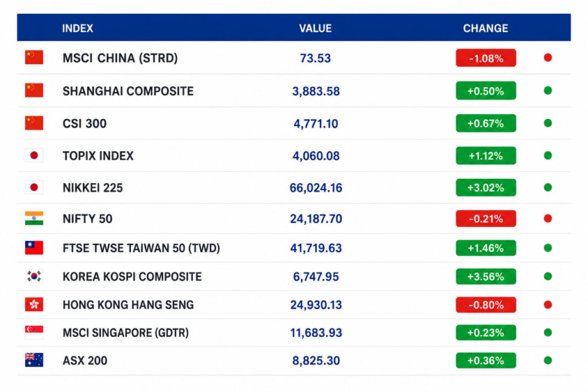Click the green dot for ASX 200

(x=548, y=360)
